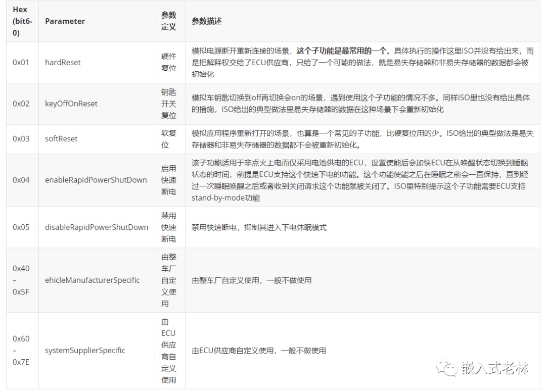546x392 pixels.
Task: Click the description starting '该子功能适用于非点火上电'
Action: (x=362, y=180)
